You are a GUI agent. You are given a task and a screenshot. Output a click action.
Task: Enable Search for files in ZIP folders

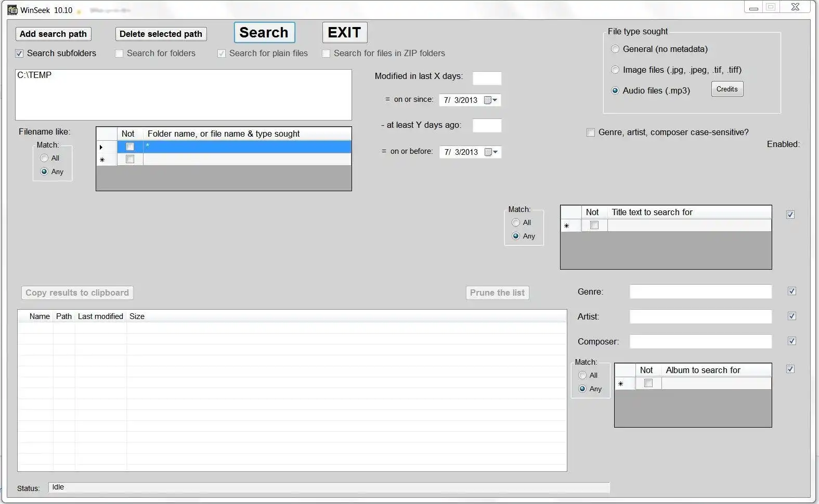point(326,54)
